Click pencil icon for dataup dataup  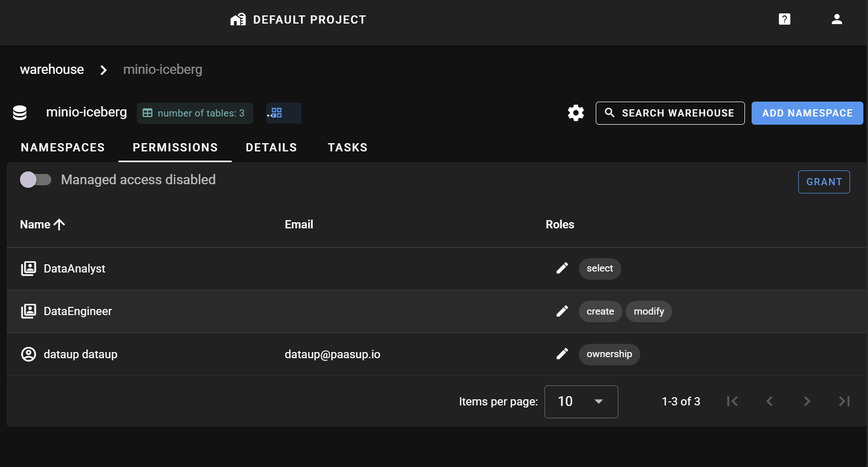(562, 354)
